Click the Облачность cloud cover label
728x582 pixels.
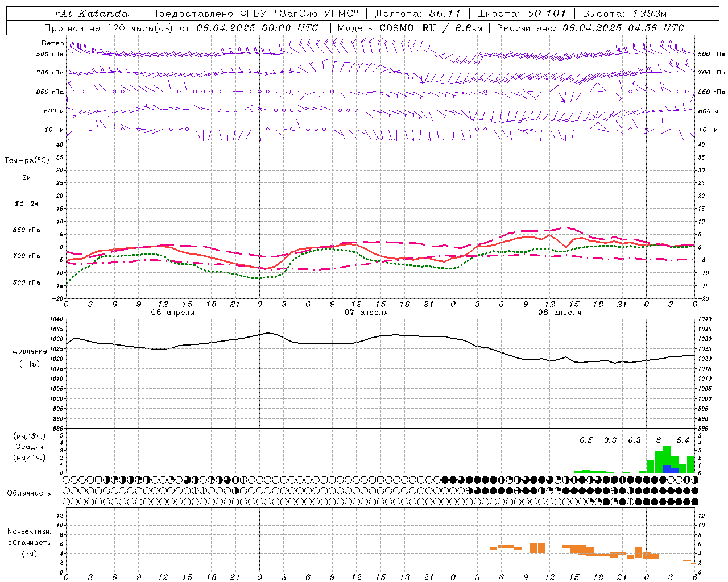tap(29, 493)
